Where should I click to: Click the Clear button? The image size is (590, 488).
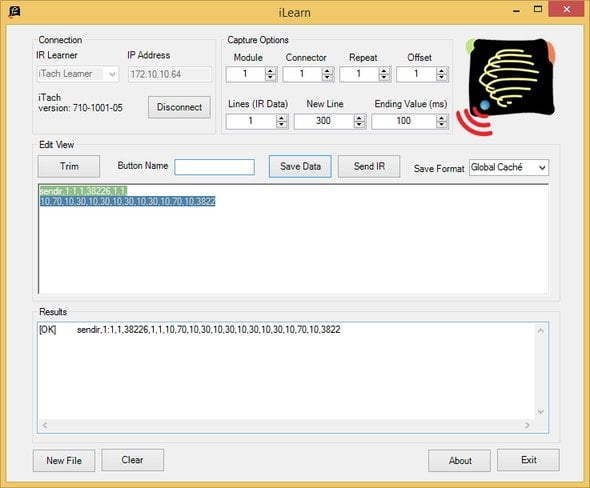(132, 460)
